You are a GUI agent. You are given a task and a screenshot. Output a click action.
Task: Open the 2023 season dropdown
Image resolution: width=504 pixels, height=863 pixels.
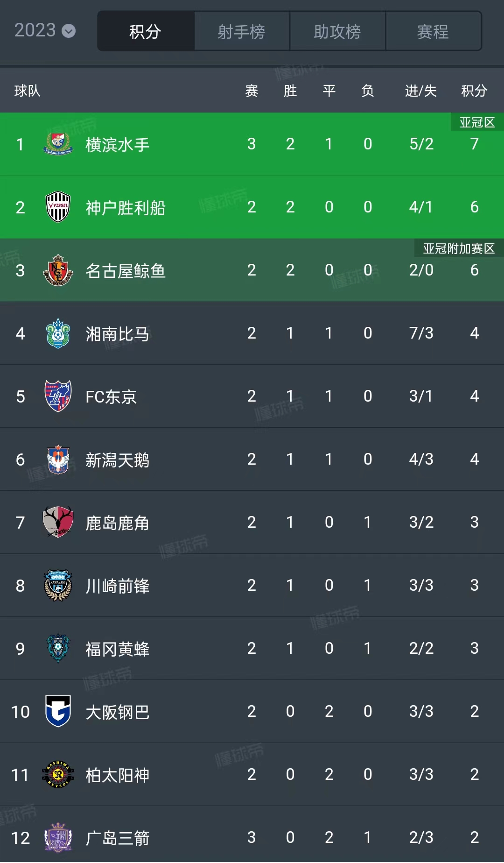(x=45, y=31)
